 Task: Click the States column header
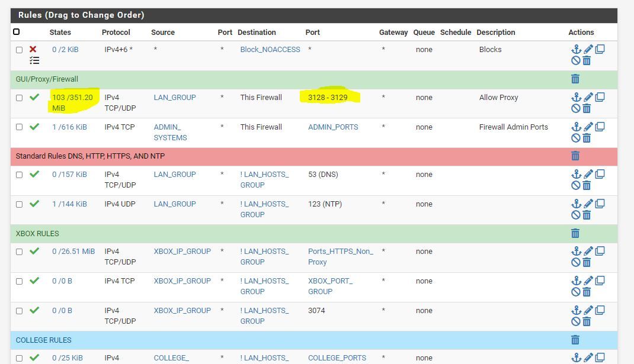tap(60, 33)
